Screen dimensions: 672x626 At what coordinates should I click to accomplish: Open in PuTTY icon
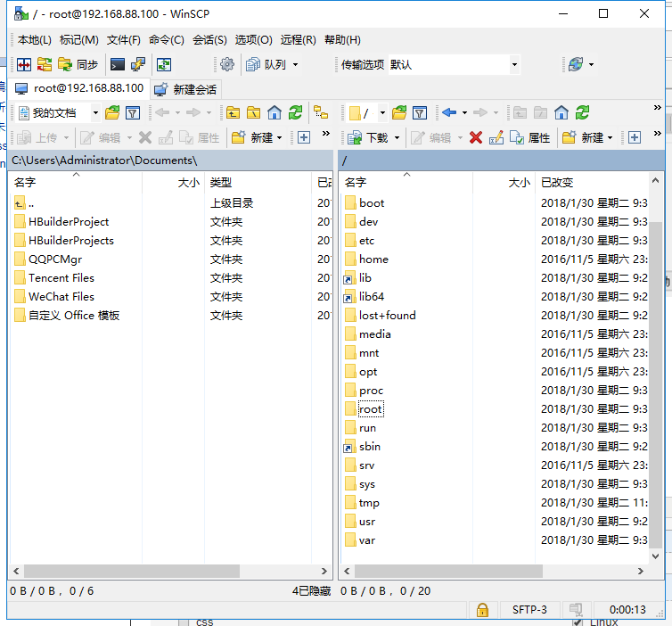(x=137, y=65)
